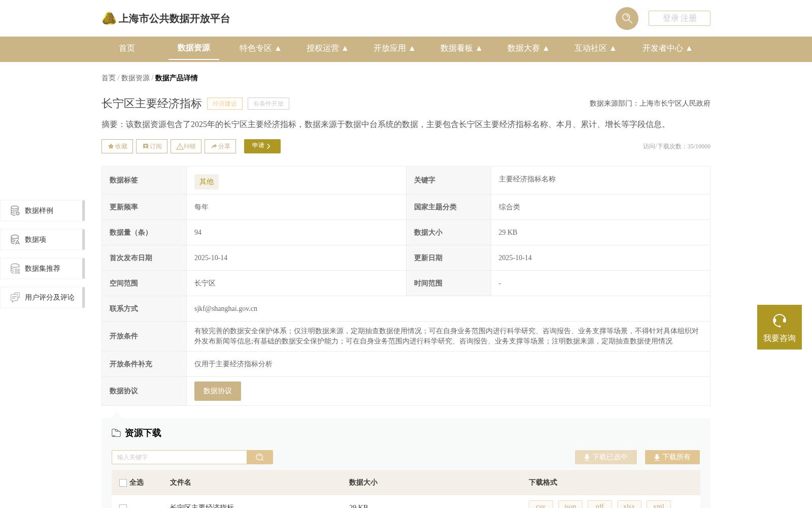Select 数据资源 navigation tab
Viewport: 812px width, 508px height.
click(194, 48)
